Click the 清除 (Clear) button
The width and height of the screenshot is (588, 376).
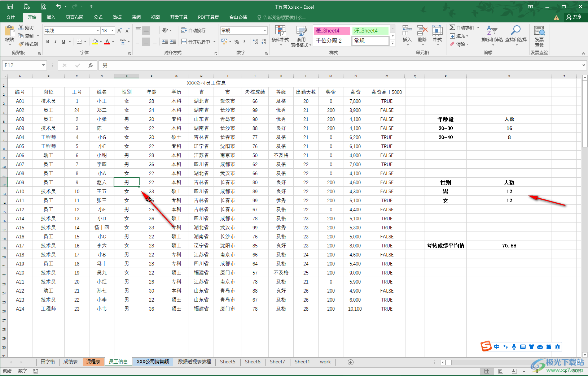[459, 44]
